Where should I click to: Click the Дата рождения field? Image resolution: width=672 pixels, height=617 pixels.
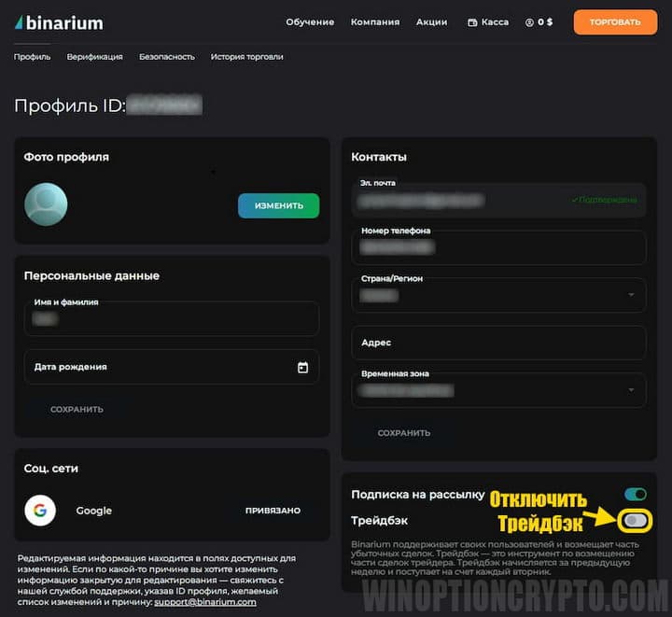pyautogui.click(x=172, y=367)
